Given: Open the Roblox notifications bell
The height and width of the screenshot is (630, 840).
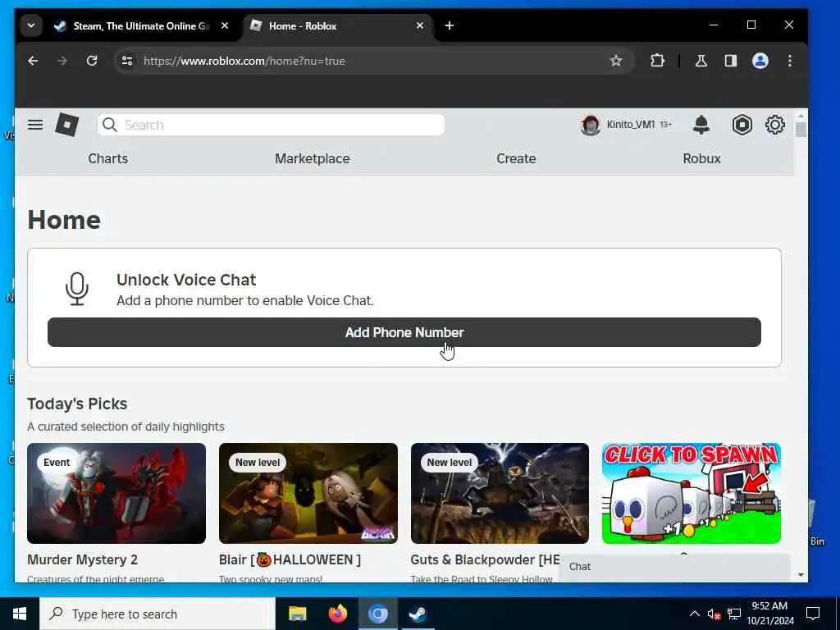Looking at the screenshot, I should (701, 125).
